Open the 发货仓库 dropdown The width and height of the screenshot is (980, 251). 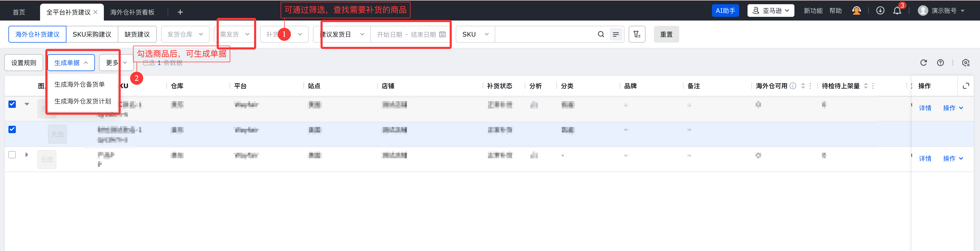click(185, 34)
